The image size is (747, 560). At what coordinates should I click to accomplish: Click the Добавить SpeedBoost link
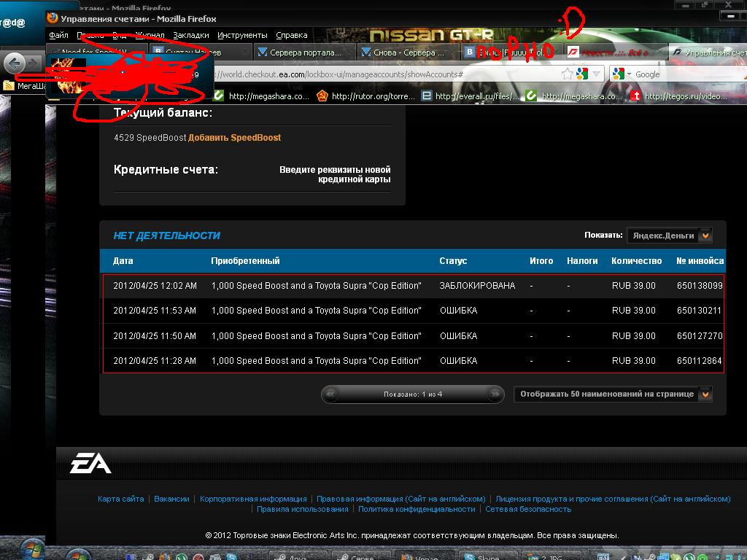pyautogui.click(x=234, y=137)
